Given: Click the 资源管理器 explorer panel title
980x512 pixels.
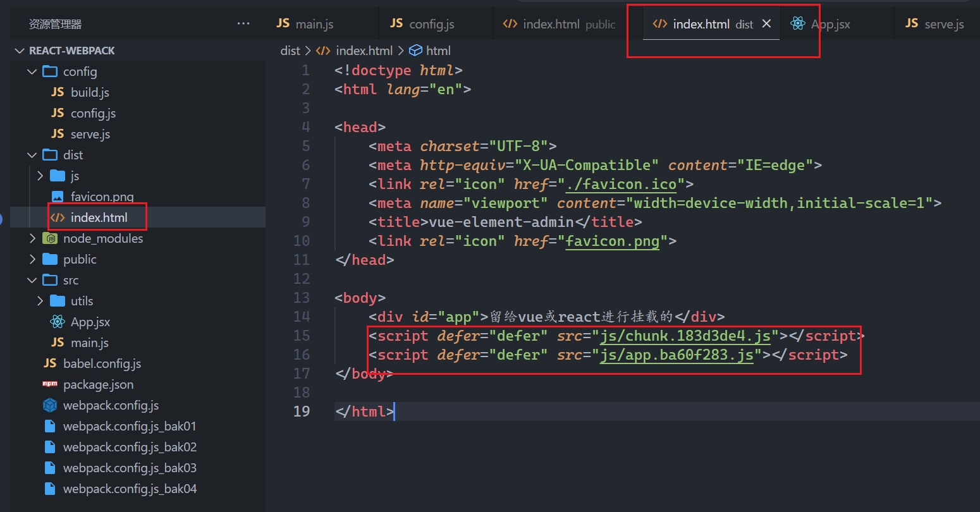Looking at the screenshot, I should pos(56,24).
